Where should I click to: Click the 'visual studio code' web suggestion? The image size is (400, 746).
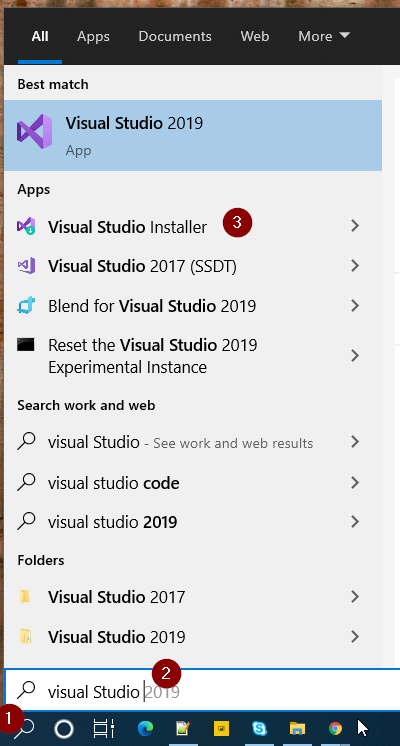(114, 483)
